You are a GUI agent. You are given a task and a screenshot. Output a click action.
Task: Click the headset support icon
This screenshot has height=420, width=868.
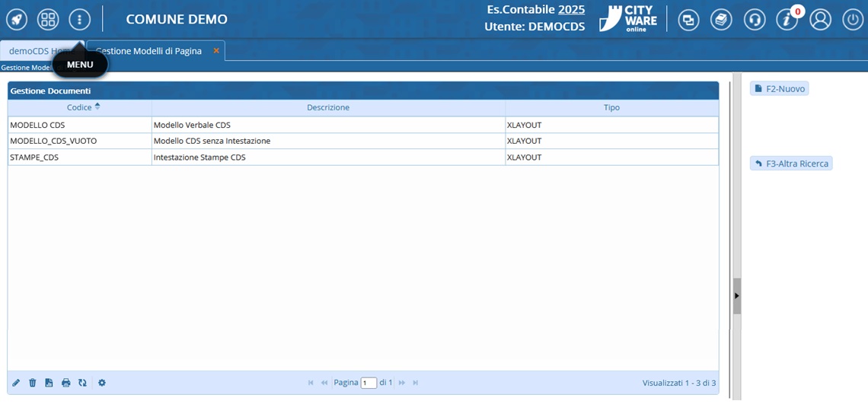[x=754, y=20]
